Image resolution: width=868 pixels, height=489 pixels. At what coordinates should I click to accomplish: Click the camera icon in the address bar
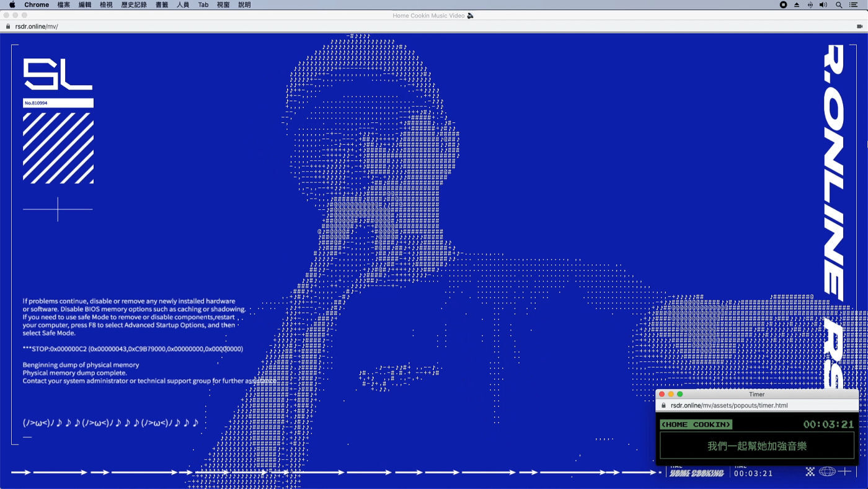coord(859,27)
